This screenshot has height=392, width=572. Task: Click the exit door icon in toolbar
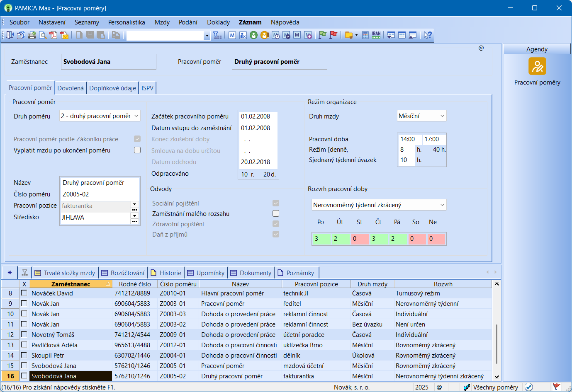point(10,35)
